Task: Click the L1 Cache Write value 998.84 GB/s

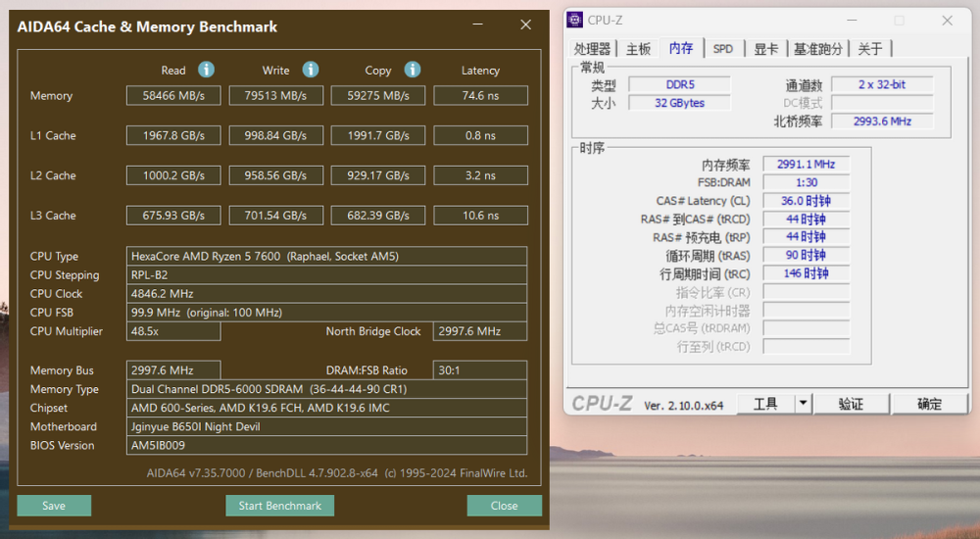Action: [275, 135]
